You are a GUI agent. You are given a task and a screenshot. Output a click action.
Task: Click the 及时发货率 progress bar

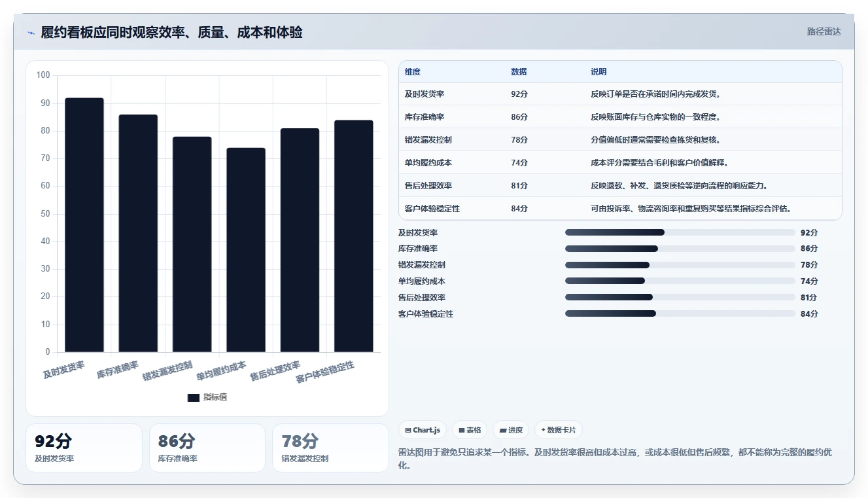pyautogui.click(x=680, y=232)
